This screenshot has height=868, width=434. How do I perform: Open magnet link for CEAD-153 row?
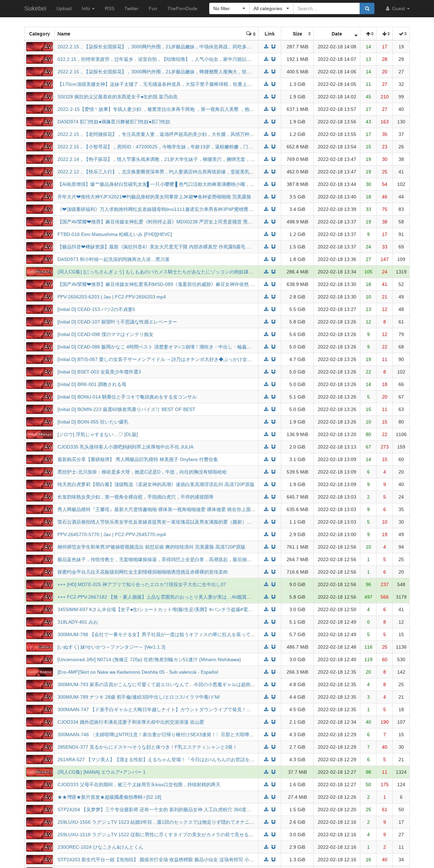coord(273,309)
